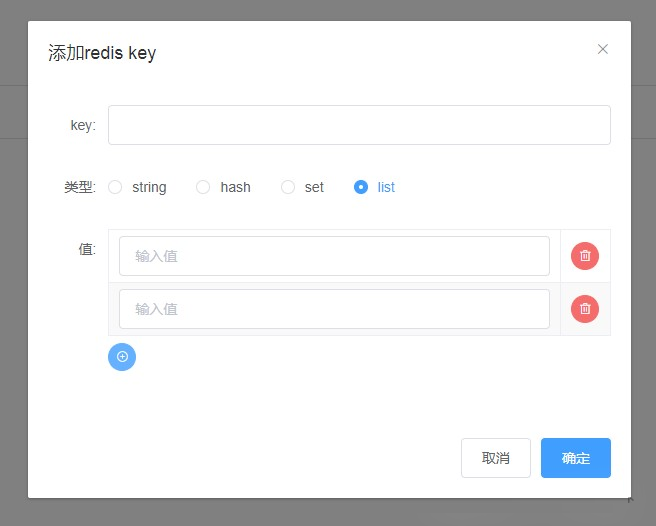Select the hash type radio circle
This screenshot has width=656, height=526.
point(203,187)
